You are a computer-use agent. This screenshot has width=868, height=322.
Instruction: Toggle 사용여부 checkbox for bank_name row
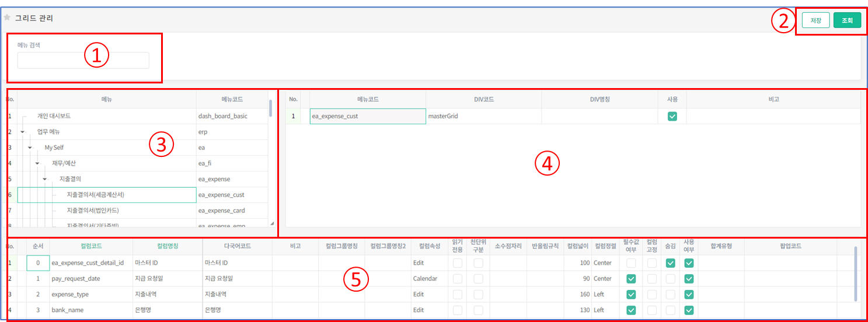tap(689, 310)
